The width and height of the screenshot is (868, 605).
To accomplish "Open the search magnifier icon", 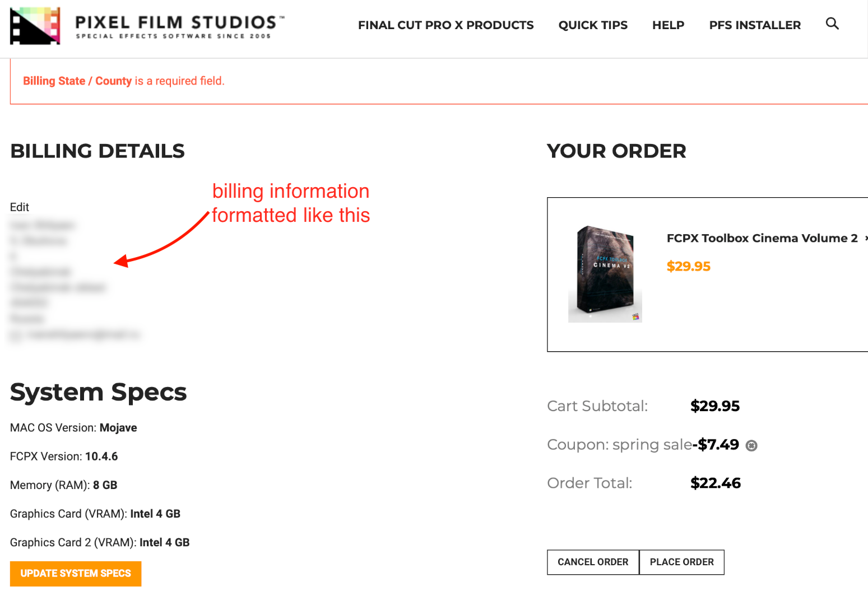I will point(832,24).
